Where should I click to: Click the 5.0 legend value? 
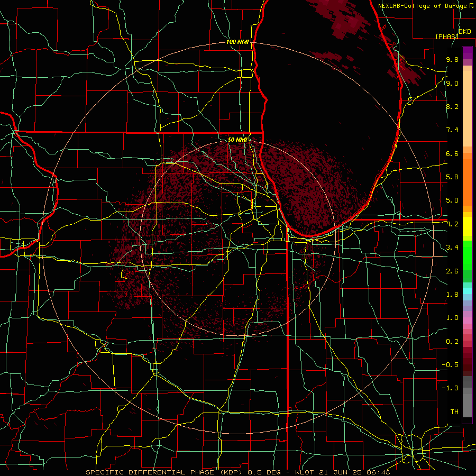tap(452, 200)
